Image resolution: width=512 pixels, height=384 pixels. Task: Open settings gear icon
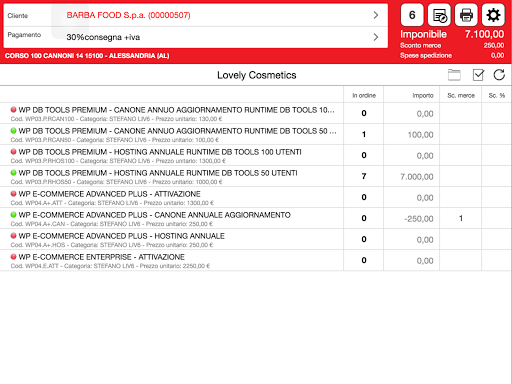[x=493, y=15]
